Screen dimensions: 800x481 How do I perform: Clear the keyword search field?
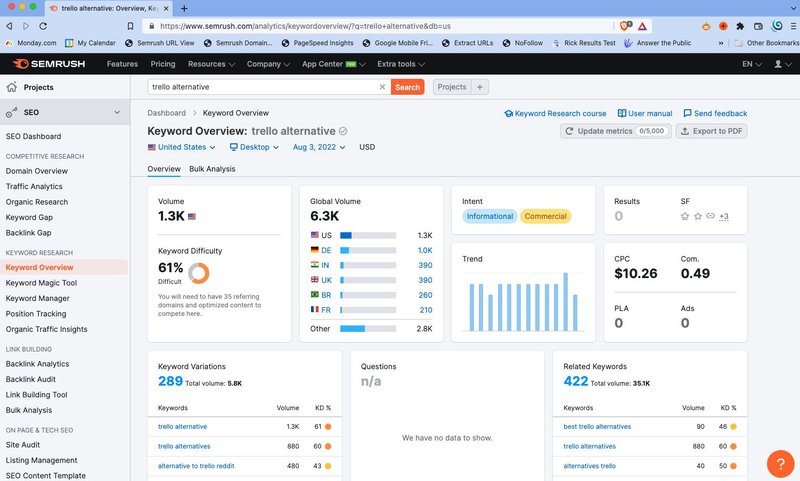382,87
